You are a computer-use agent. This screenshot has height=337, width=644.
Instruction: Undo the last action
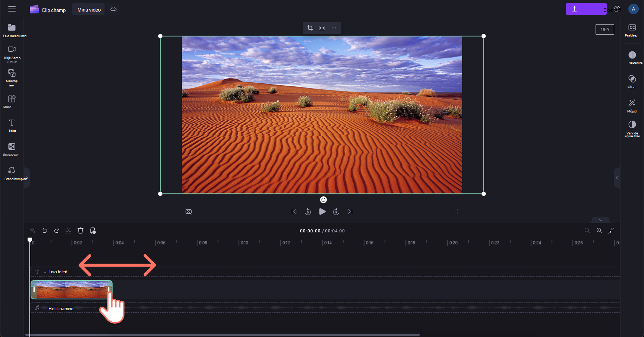pyautogui.click(x=45, y=231)
